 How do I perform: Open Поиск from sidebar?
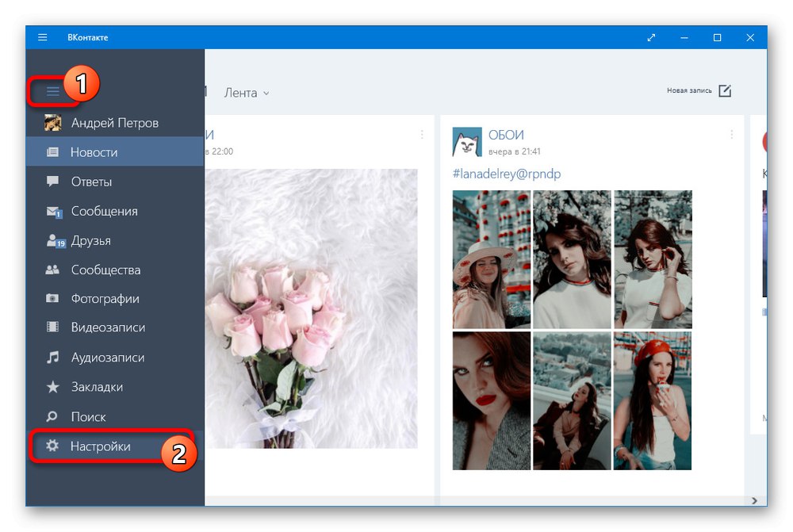tap(115, 416)
